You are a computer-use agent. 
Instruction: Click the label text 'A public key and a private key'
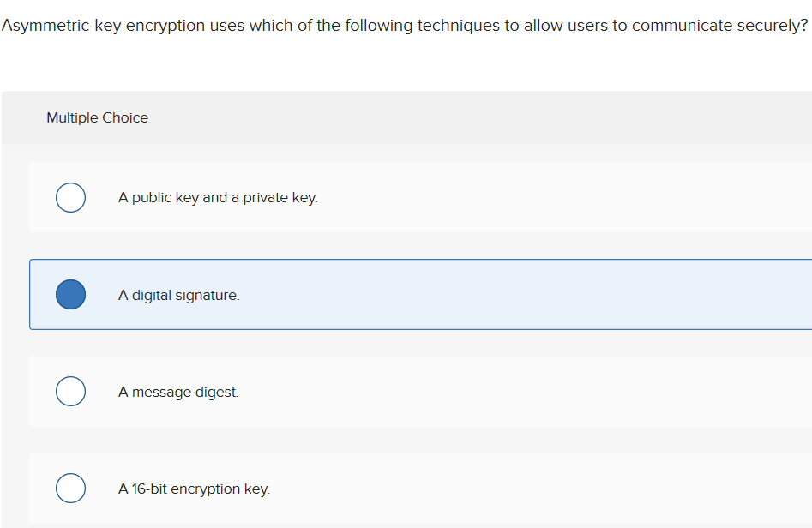point(218,197)
